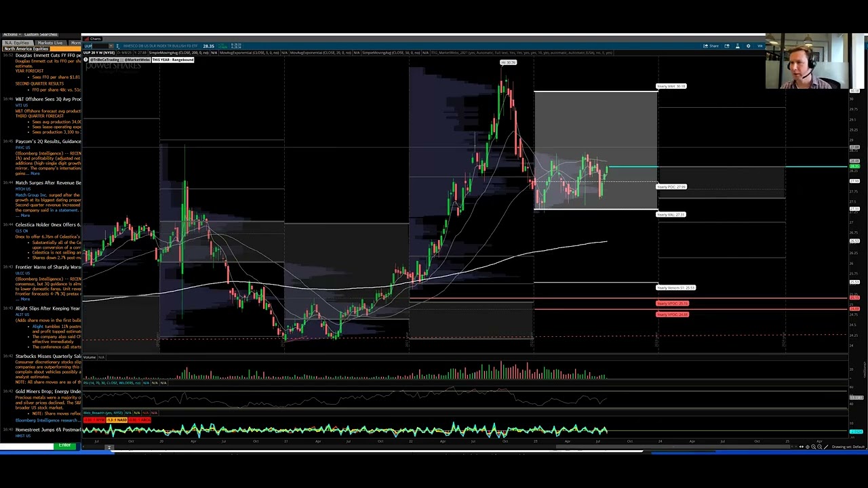
Task: Switch to N.A. Equities tab
Action: tap(17, 43)
